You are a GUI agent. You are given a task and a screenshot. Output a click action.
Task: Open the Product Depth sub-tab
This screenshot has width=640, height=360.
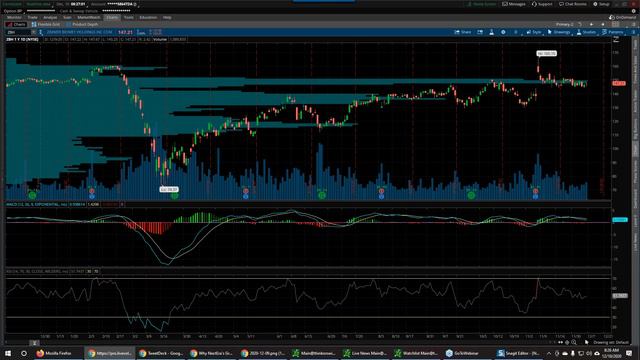[82, 24]
